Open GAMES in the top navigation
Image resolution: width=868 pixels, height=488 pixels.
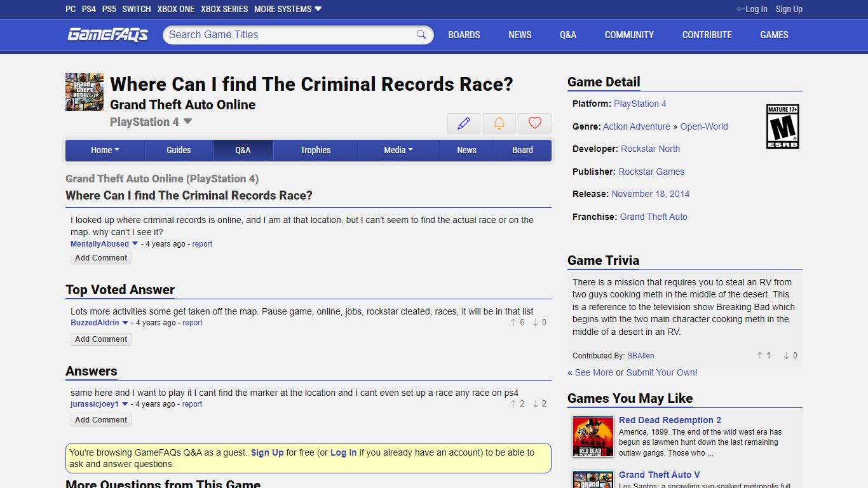click(x=774, y=35)
